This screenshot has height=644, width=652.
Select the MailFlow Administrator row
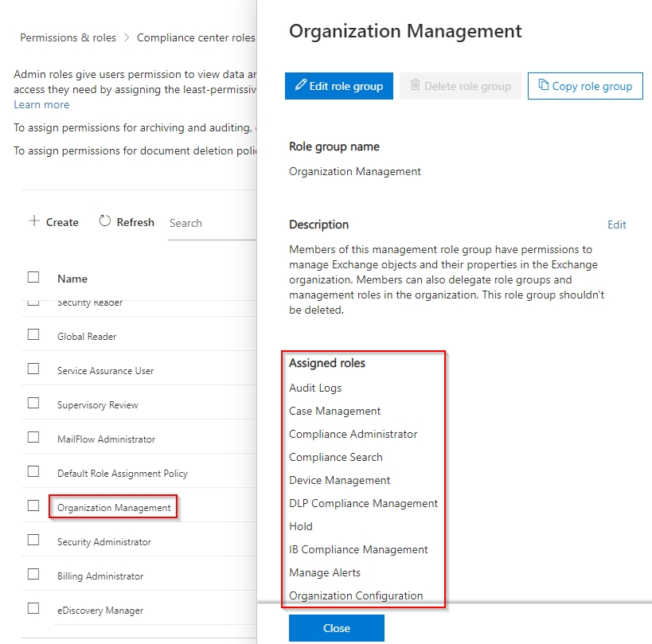tap(106, 439)
